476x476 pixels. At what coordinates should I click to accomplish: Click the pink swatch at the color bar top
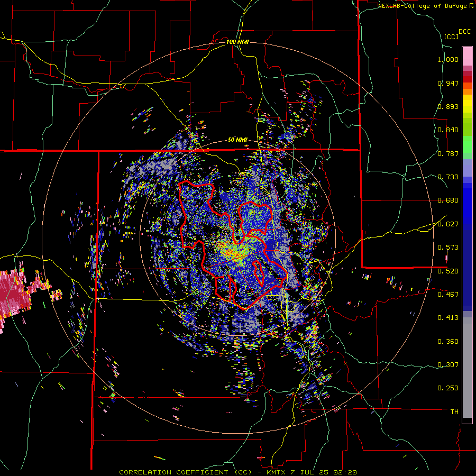coord(467,56)
